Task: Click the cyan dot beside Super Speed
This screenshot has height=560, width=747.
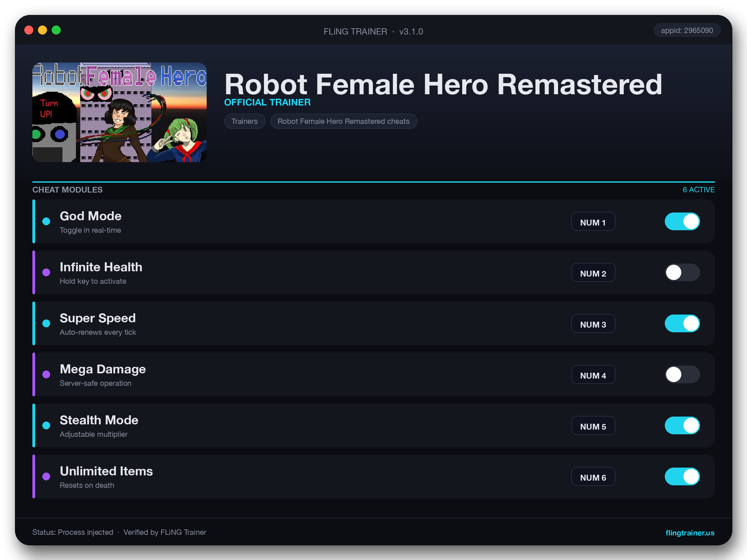Action: [46, 323]
